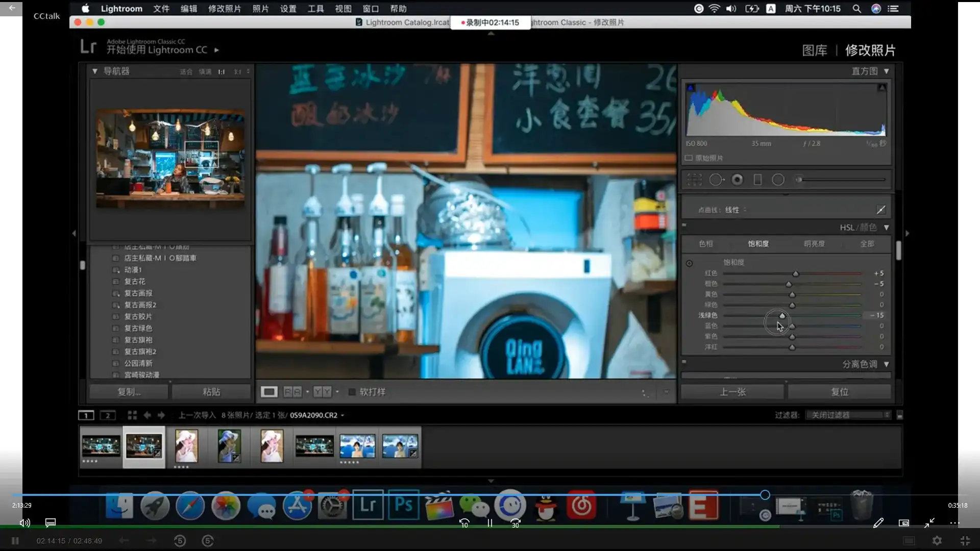The image size is (980, 551).
Task: Mute the video player volume
Action: click(x=24, y=523)
